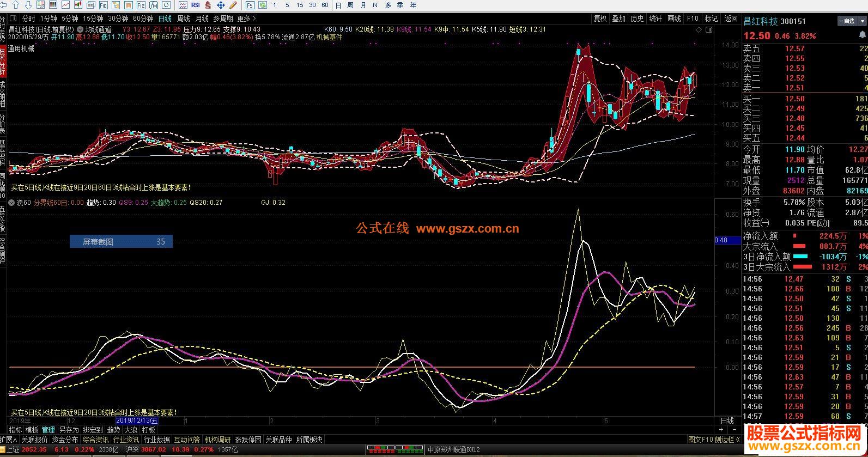Select the 30 minute period number
This screenshot has width=868, height=457.
312,5
